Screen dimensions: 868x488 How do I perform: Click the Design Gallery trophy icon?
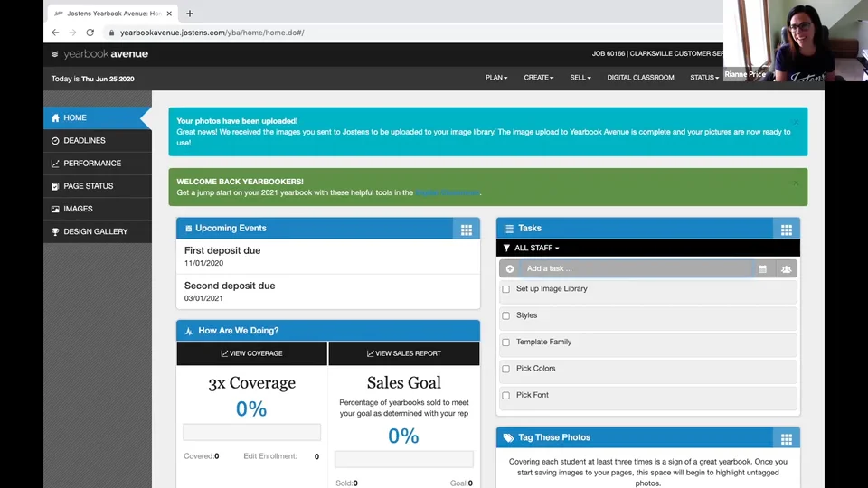pos(55,231)
